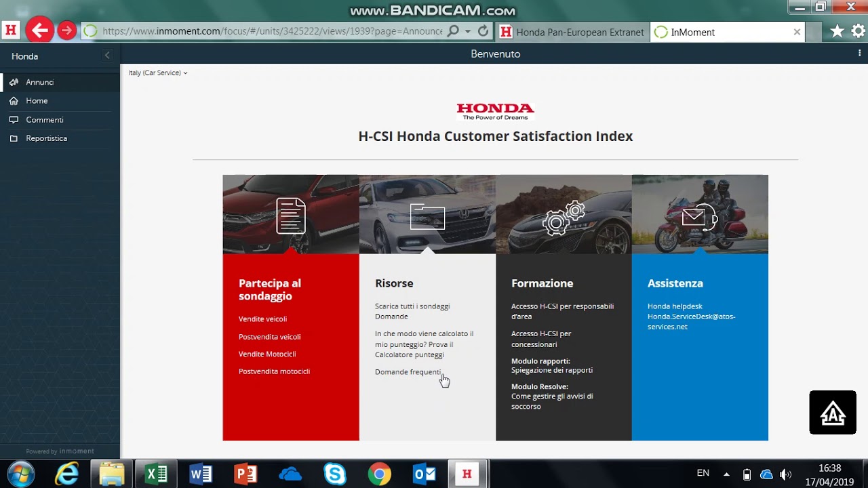Open Excel from the taskbar
868x488 pixels.
(157, 474)
